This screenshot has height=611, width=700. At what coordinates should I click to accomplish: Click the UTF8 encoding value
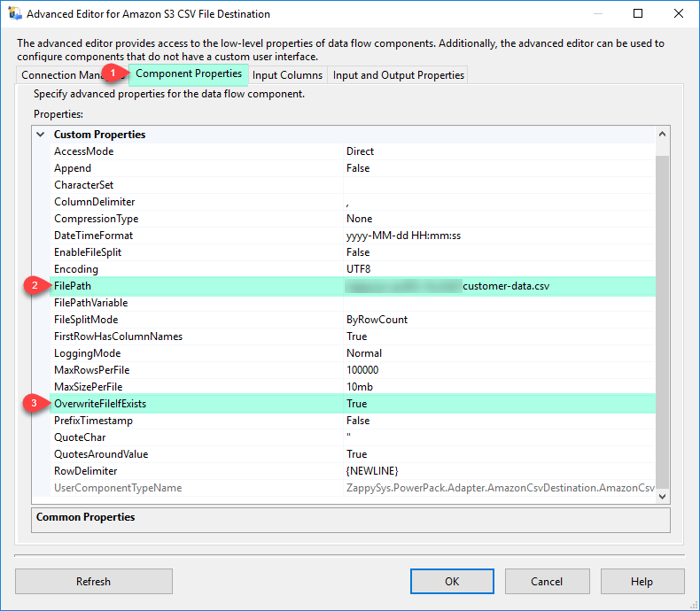pyautogui.click(x=359, y=269)
